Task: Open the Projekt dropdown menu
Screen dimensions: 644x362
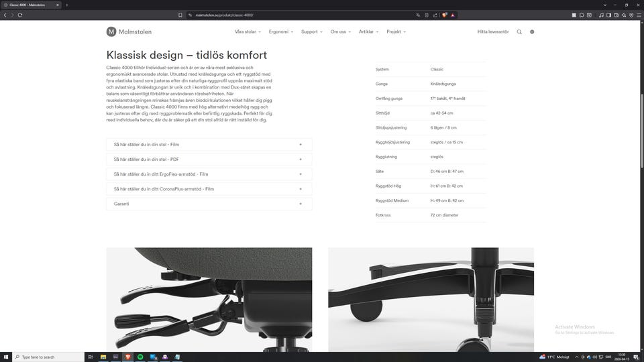Action: point(396,32)
